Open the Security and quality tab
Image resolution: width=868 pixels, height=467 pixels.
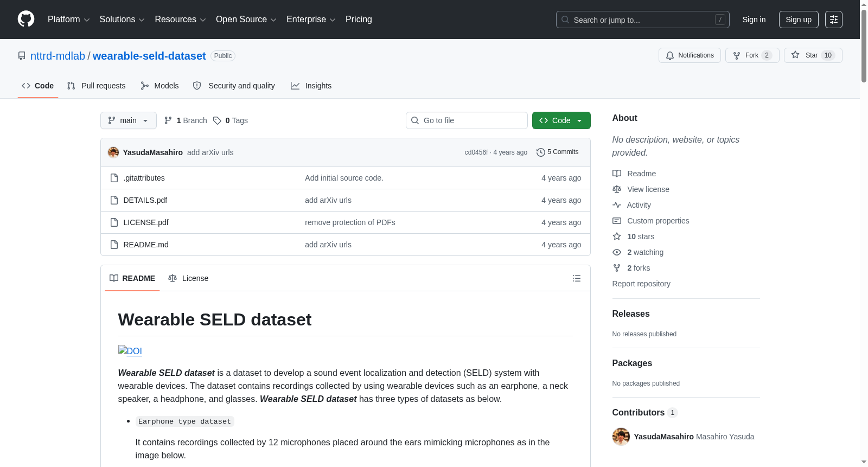coord(234,86)
